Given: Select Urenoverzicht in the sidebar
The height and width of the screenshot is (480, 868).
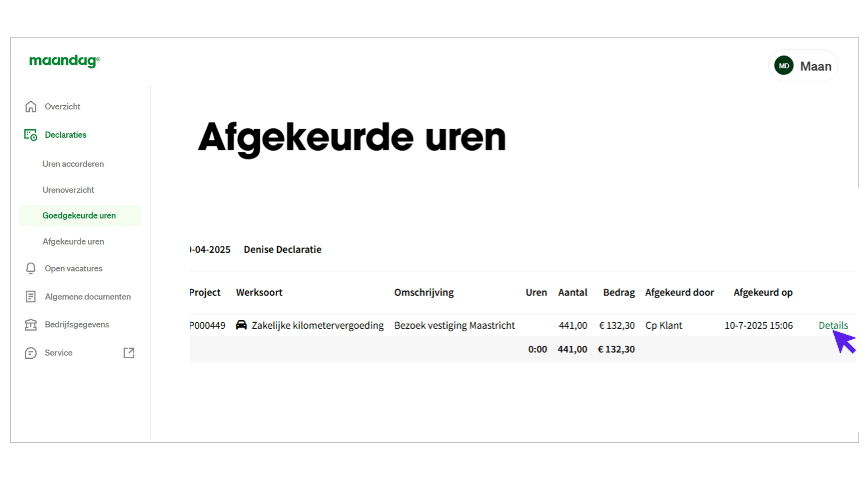Looking at the screenshot, I should click(x=68, y=190).
